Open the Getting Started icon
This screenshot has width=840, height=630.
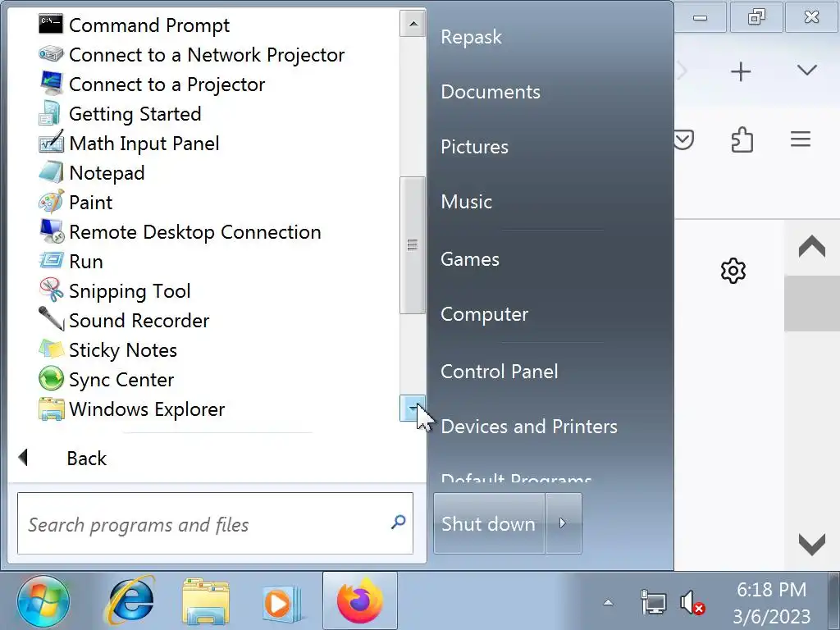(51, 113)
